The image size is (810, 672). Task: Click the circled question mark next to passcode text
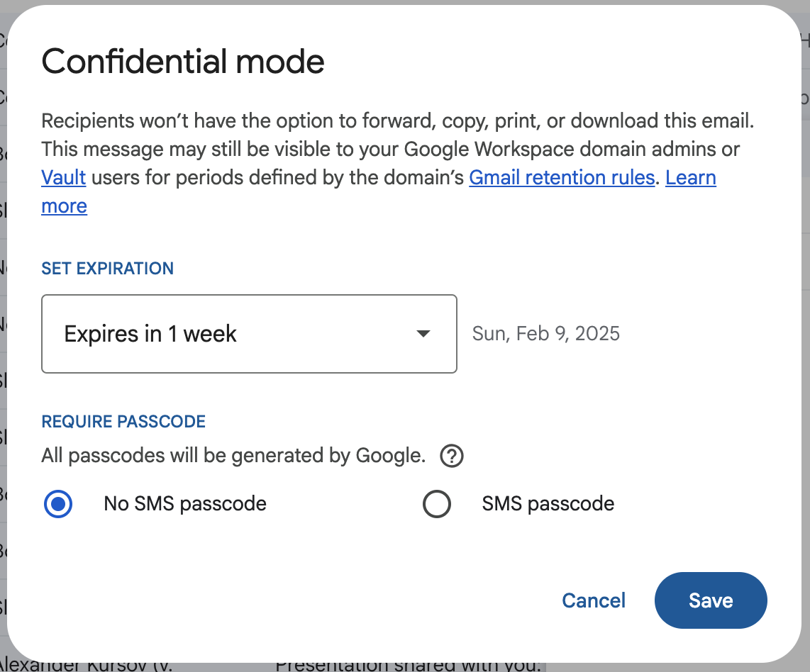point(451,456)
